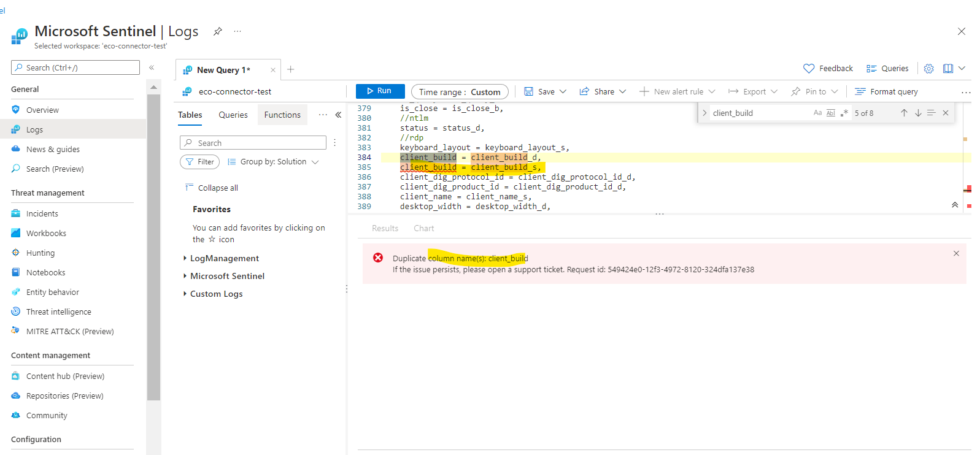Select Logs in the sidebar
This screenshot has height=455, width=980.
click(x=34, y=129)
